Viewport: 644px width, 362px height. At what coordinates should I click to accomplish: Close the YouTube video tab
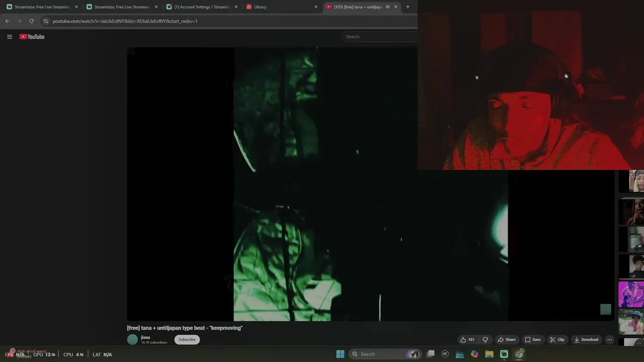395,7
